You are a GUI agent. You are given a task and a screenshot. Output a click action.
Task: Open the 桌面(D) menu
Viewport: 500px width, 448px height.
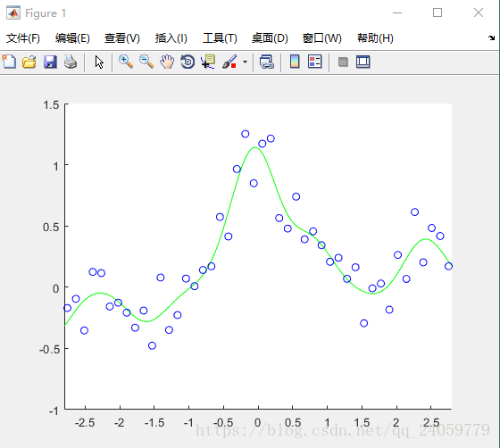[270, 38]
